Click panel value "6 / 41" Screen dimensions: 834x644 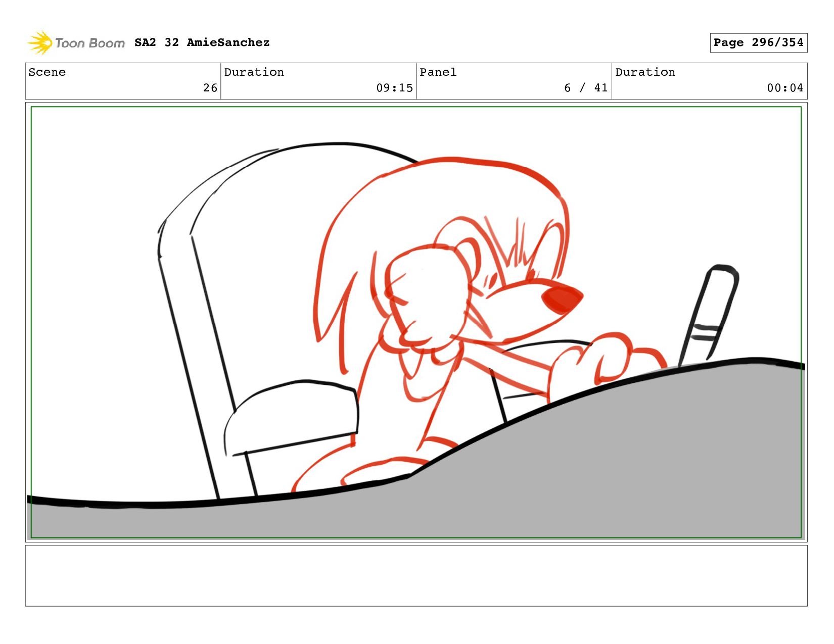tap(586, 88)
